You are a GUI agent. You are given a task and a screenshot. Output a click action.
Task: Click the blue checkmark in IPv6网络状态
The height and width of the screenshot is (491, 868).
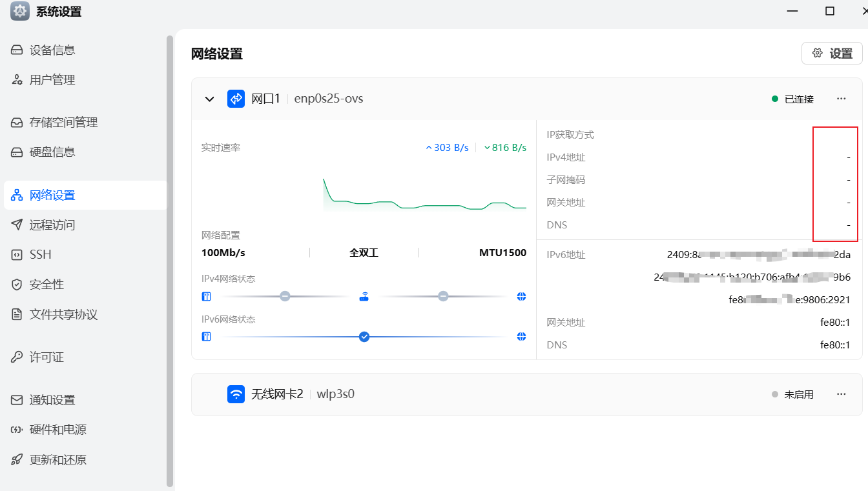[x=364, y=337]
